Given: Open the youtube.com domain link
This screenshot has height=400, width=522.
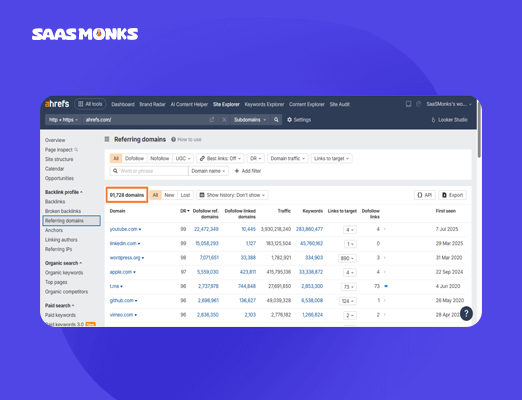Looking at the screenshot, I should [124, 229].
